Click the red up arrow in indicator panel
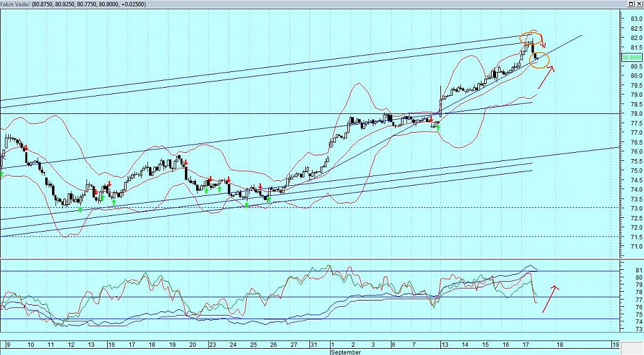This screenshot has height=355, width=644. click(x=550, y=298)
